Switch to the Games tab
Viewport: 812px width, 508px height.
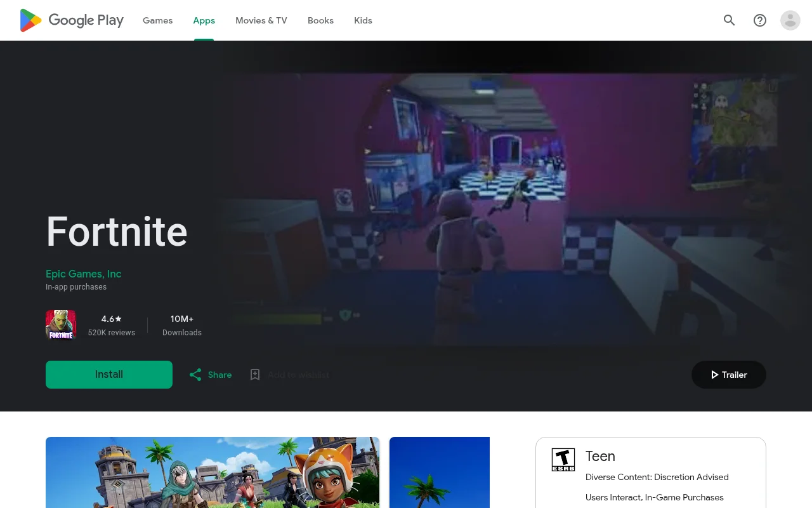[x=158, y=20]
